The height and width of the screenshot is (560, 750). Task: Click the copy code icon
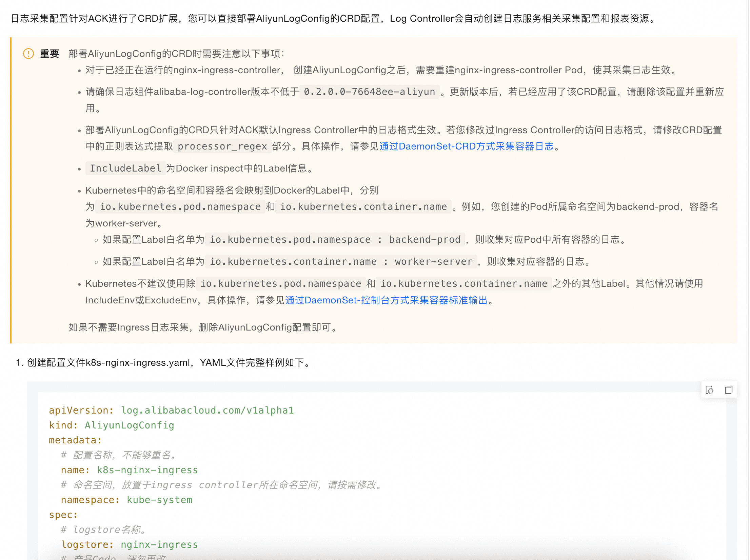(728, 390)
